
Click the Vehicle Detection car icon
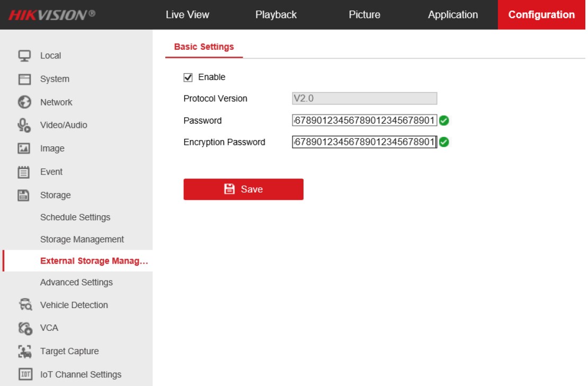click(x=24, y=305)
